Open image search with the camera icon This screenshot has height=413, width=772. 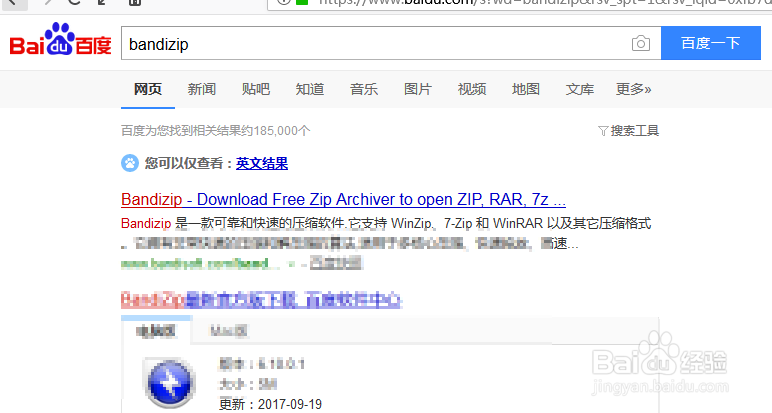tap(641, 43)
